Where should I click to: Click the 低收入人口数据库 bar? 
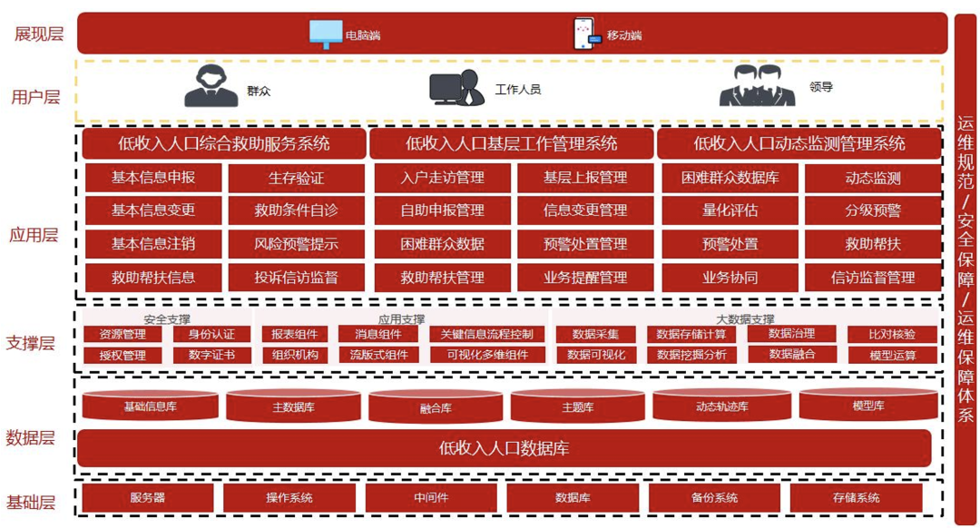point(505,448)
